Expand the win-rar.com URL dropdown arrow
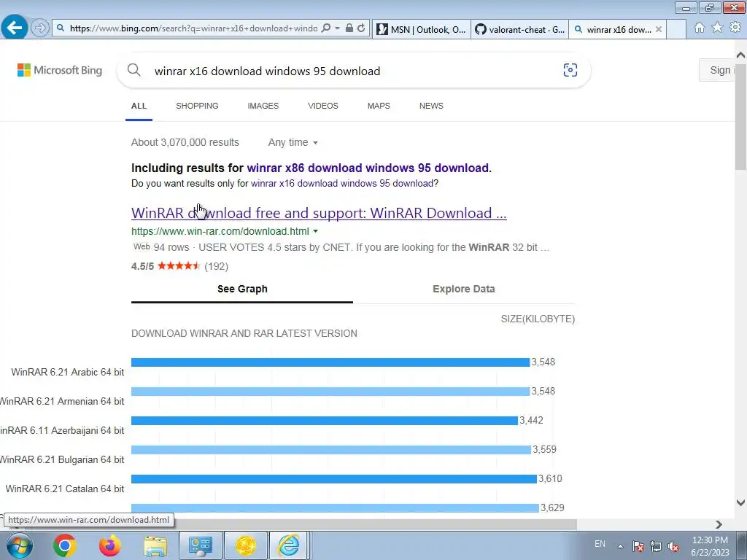 click(x=315, y=231)
